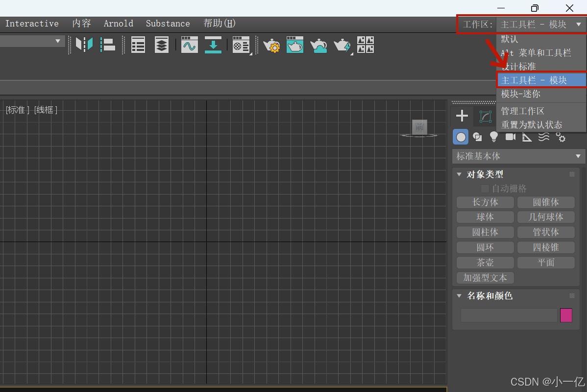Click the 管状体 button
Viewport: 587px width, 392px height.
[x=546, y=232]
